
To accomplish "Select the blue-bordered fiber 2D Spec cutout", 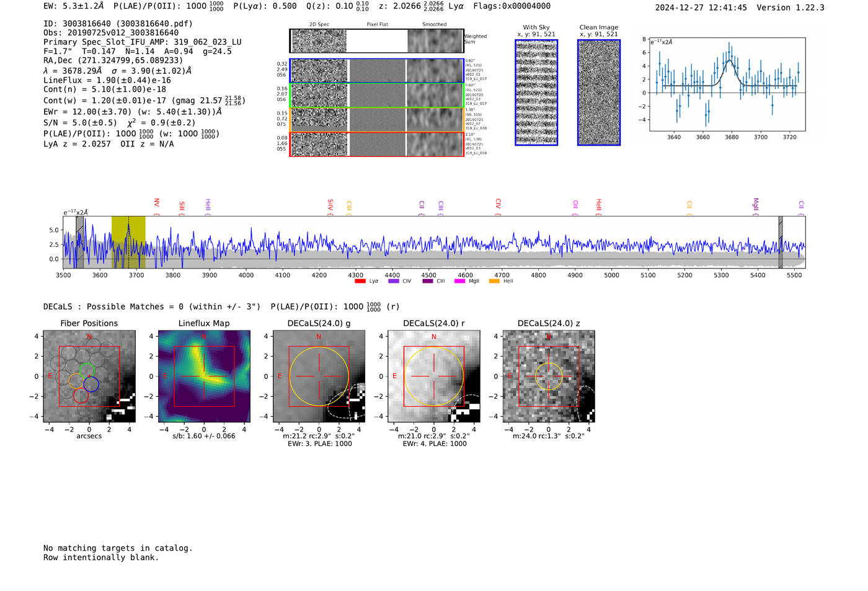I will pyautogui.click(x=319, y=71).
